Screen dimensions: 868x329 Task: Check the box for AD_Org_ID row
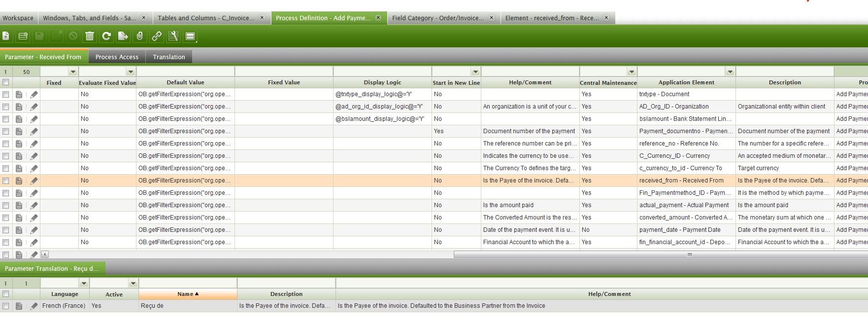point(6,107)
